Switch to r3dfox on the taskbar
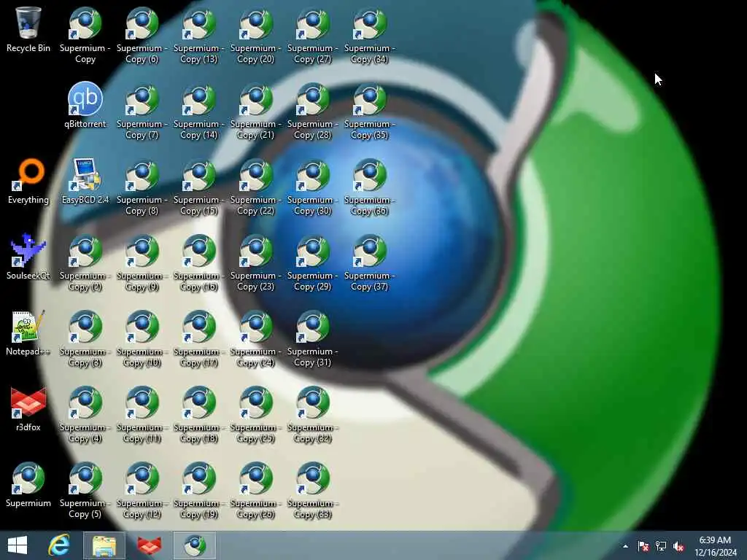747x560 pixels. coord(150,545)
